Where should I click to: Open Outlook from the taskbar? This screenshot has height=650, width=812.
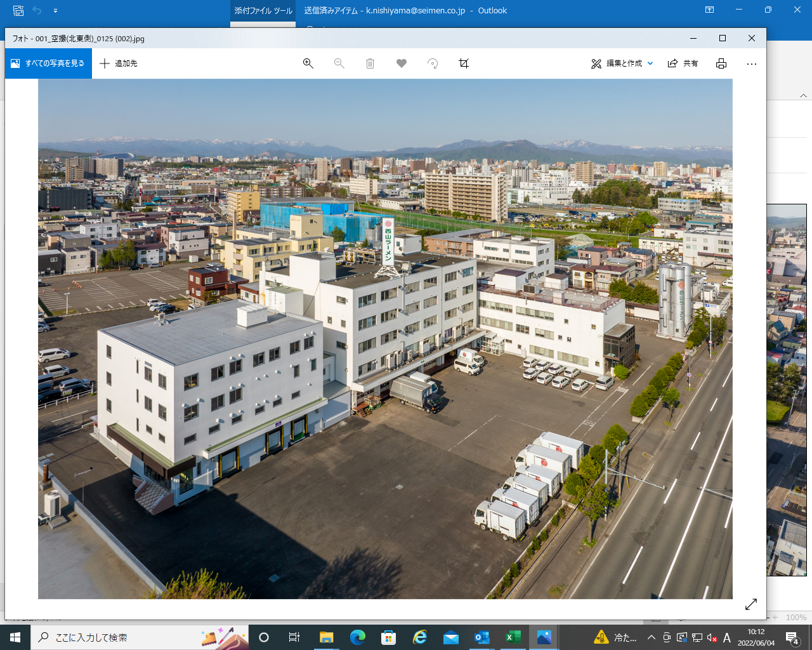482,637
